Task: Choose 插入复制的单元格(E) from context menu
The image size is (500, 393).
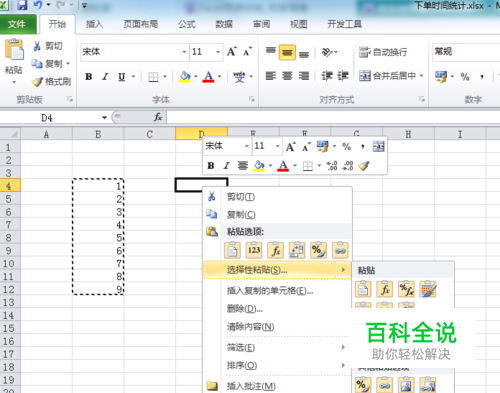Action: (277, 291)
